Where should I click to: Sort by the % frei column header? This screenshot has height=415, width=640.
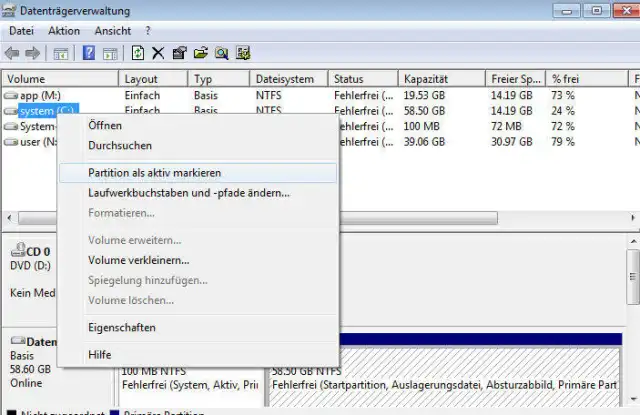[587, 79]
